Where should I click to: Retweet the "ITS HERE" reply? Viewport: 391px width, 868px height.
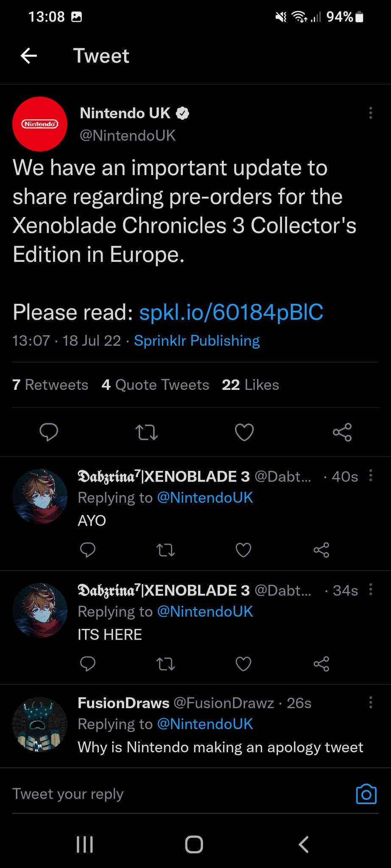tap(165, 664)
